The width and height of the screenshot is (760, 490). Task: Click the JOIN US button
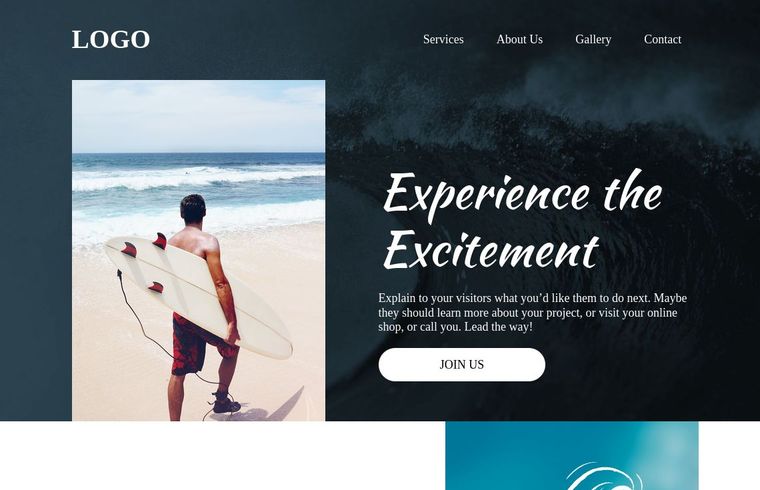(x=461, y=364)
